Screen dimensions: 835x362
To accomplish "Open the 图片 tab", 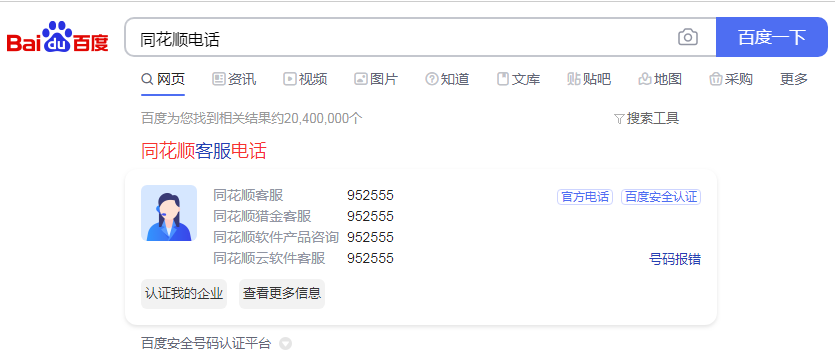I will (376, 79).
